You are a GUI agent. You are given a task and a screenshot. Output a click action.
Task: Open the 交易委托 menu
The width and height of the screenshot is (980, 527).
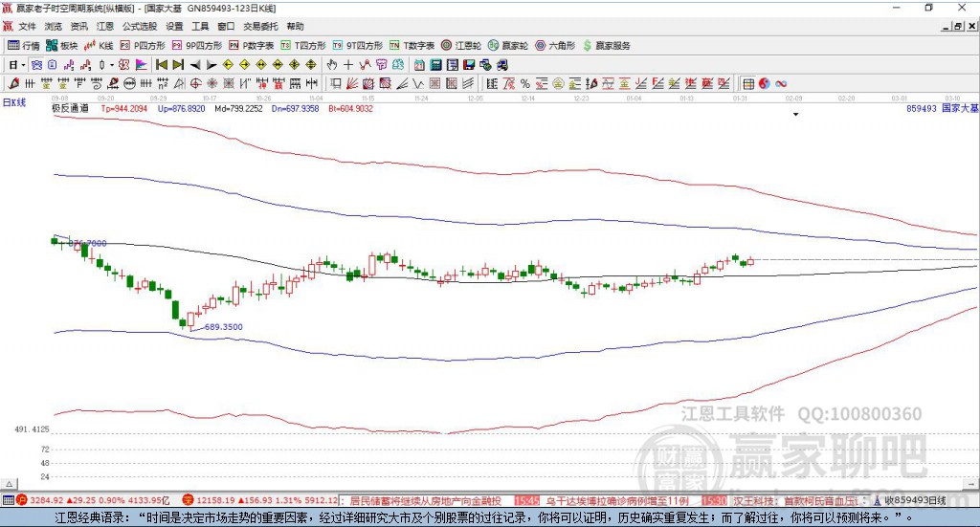pyautogui.click(x=260, y=26)
